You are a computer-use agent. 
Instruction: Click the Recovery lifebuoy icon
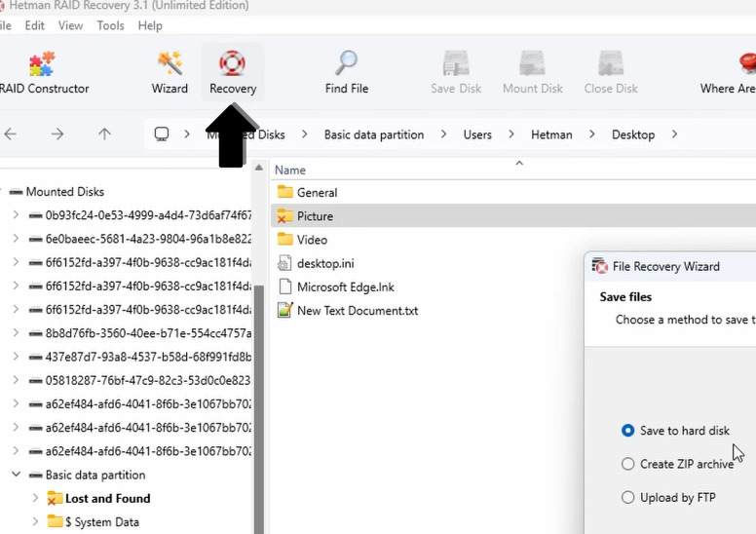tap(233, 63)
